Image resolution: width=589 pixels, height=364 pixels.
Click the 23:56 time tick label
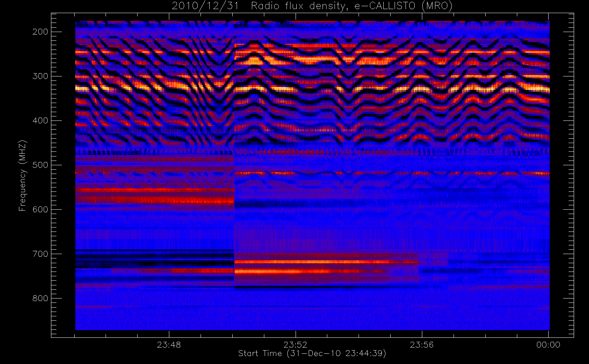tap(422, 345)
